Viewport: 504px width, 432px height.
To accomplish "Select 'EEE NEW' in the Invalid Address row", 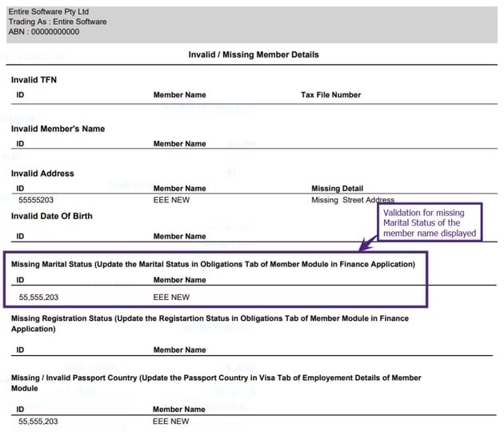I will point(171,200).
